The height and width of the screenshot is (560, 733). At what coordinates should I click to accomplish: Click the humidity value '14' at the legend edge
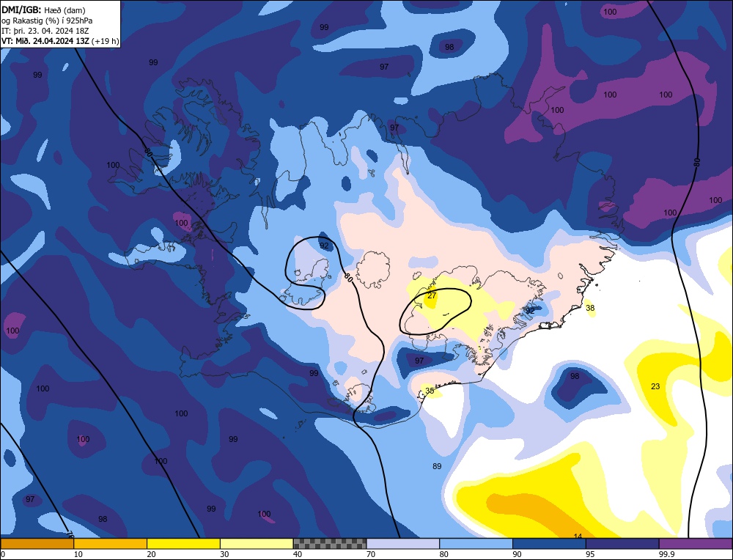point(578,536)
